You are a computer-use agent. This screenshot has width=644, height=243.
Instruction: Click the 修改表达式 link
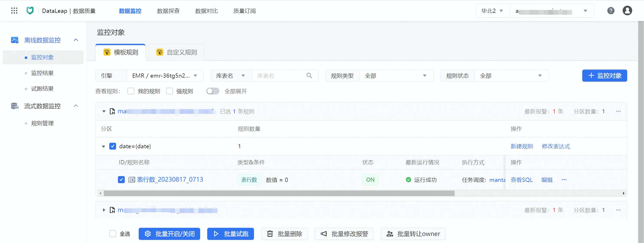[x=556, y=146]
